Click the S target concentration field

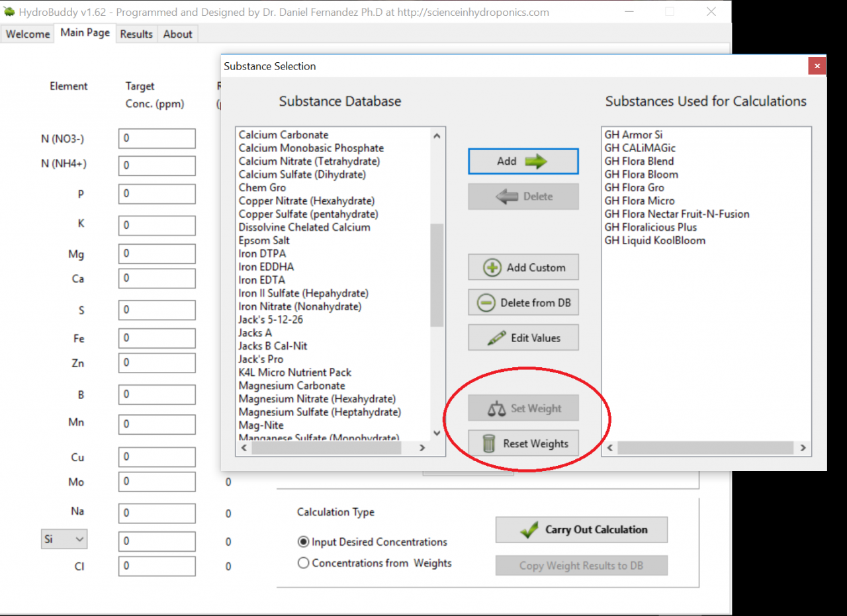coord(157,310)
